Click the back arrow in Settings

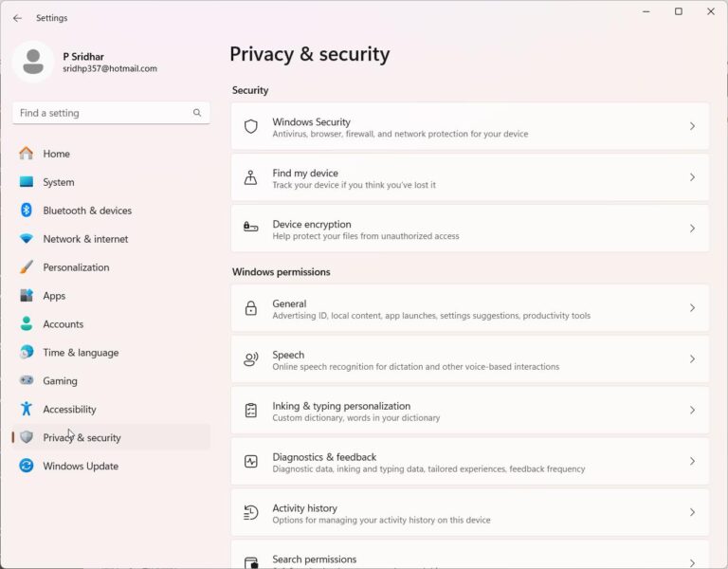pos(18,18)
